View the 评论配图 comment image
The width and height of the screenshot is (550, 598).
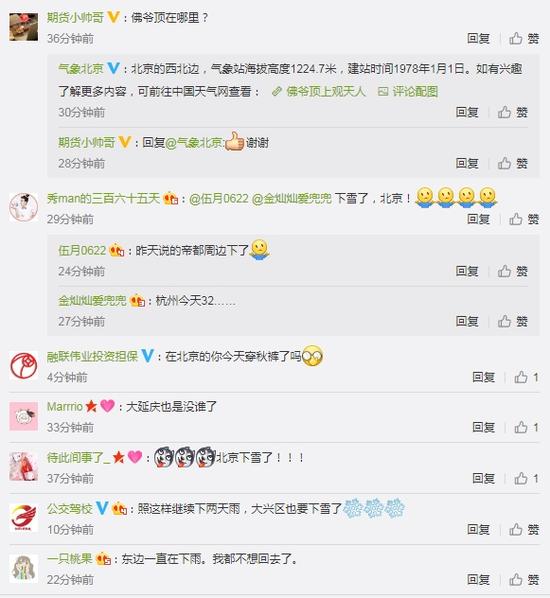[x=408, y=92]
